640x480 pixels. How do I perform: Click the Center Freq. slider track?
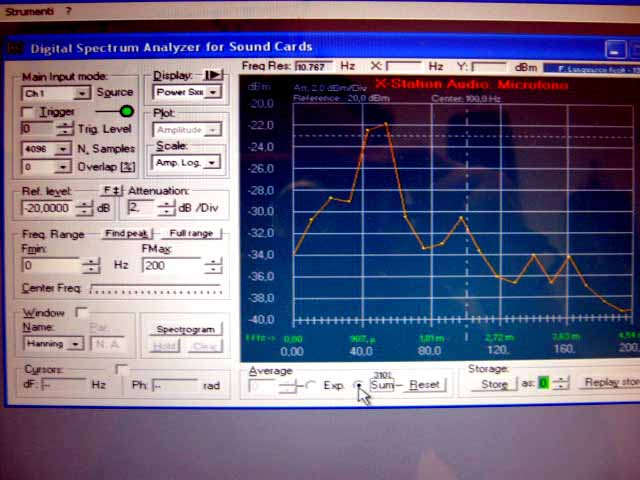(155, 290)
